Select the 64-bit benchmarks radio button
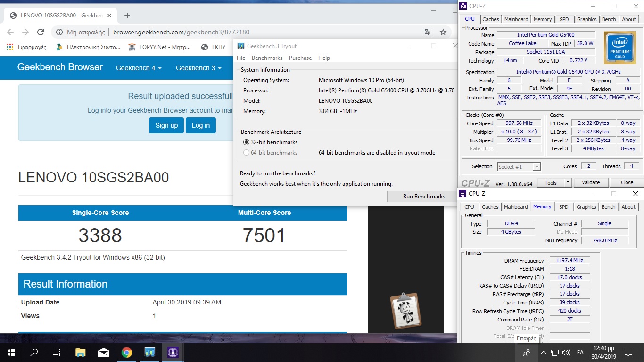This screenshot has height=362, width=644. click(x=246, y=153)
